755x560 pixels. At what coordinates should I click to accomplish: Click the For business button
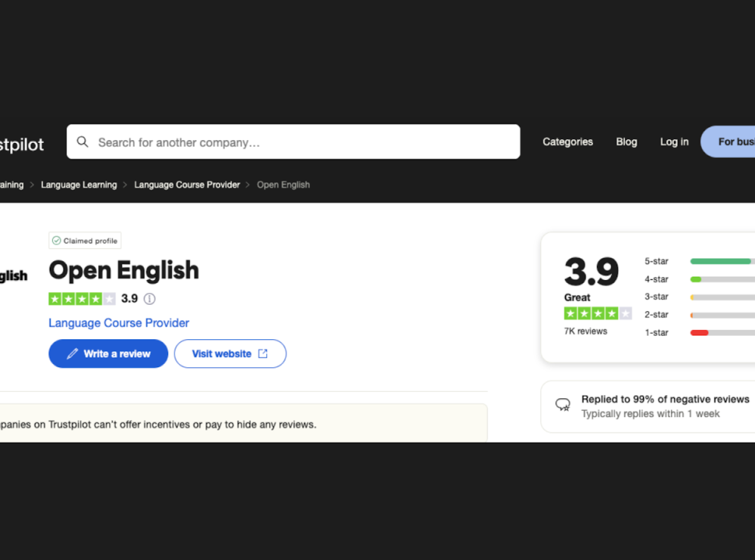728,142
